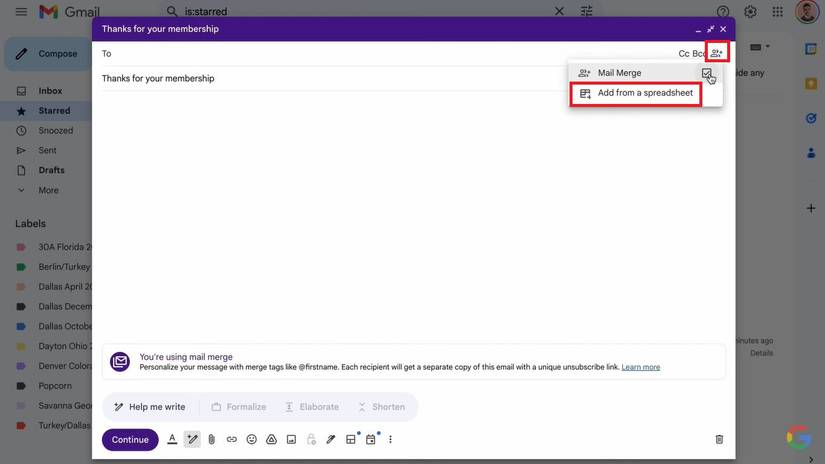The width and height of the screenshot is (825, 464).
Task: Toggle the Mail Merge checkbox
Action: click(707, 73)
